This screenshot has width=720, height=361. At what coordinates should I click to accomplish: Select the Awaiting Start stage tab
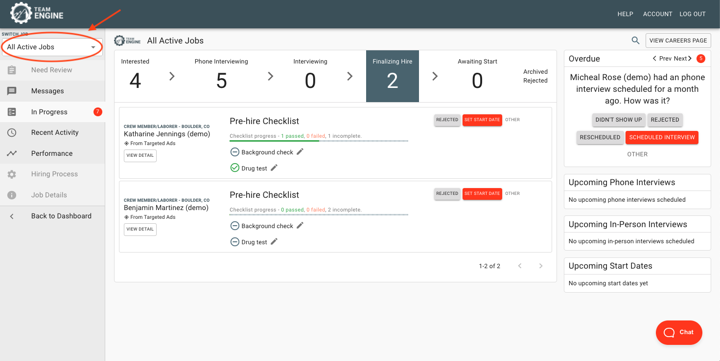(477, 75)
